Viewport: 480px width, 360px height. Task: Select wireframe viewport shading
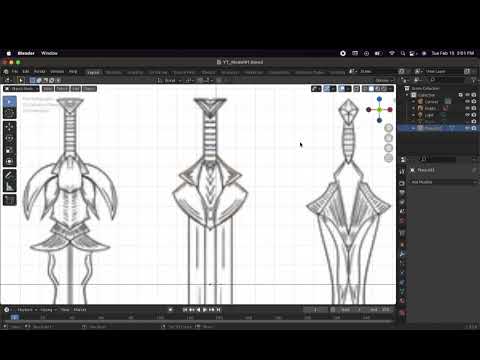366,89
